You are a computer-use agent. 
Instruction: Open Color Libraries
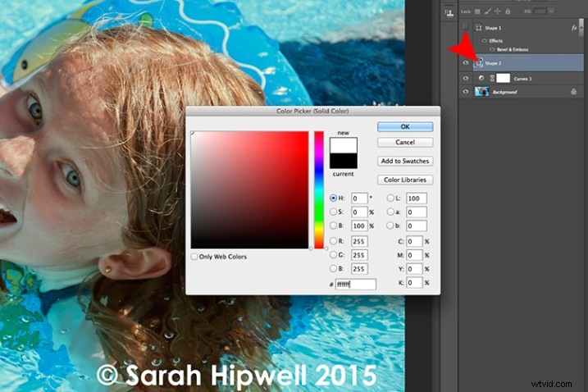pyautogui.click(x=405, y=180)
